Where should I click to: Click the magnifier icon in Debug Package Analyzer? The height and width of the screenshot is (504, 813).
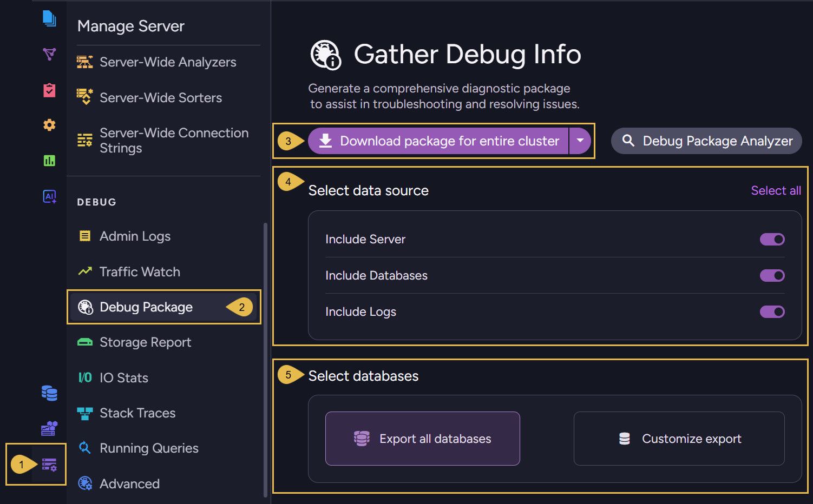pyautogui.click(x=628, y=141)
